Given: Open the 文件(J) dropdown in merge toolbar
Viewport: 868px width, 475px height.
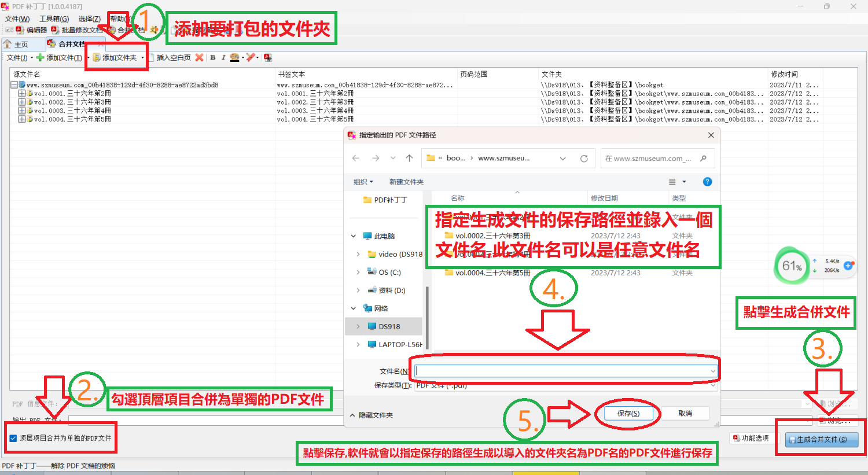Looking at the screenshot, I should (x=19, y=58).
